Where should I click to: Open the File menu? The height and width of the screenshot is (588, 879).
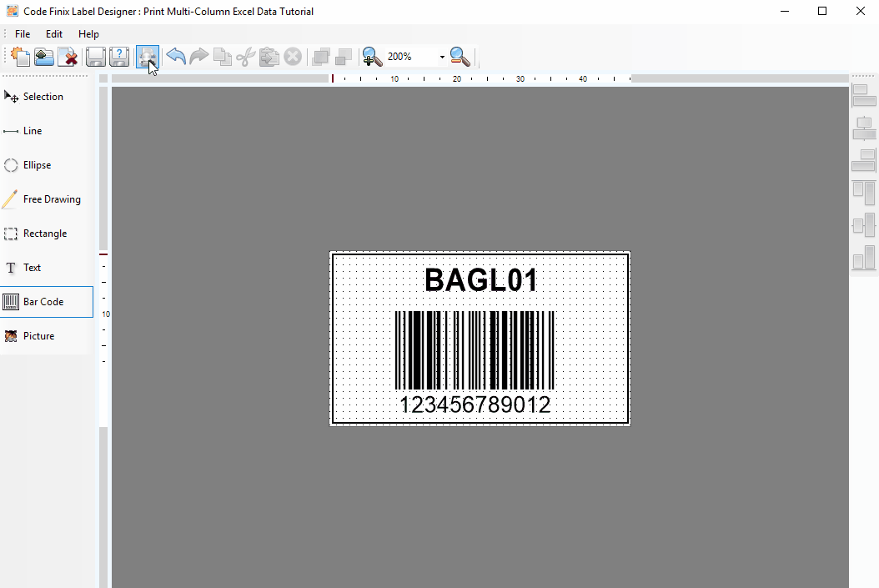tap(23, 34)
